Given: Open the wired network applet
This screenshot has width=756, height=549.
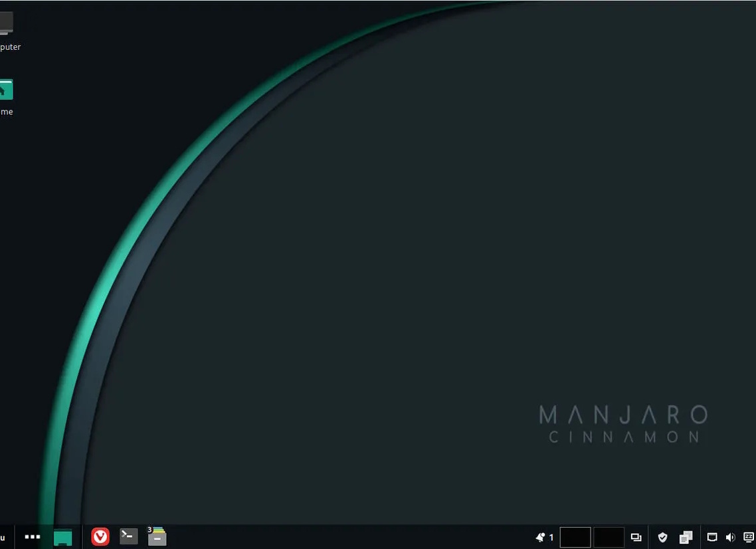Looking at the screenshot, I should coord(712,537).
